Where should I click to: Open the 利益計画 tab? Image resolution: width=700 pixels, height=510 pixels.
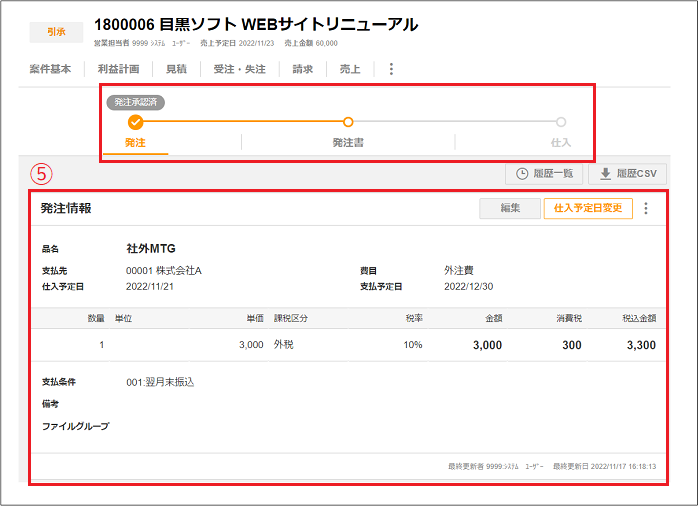coord(118,69)
